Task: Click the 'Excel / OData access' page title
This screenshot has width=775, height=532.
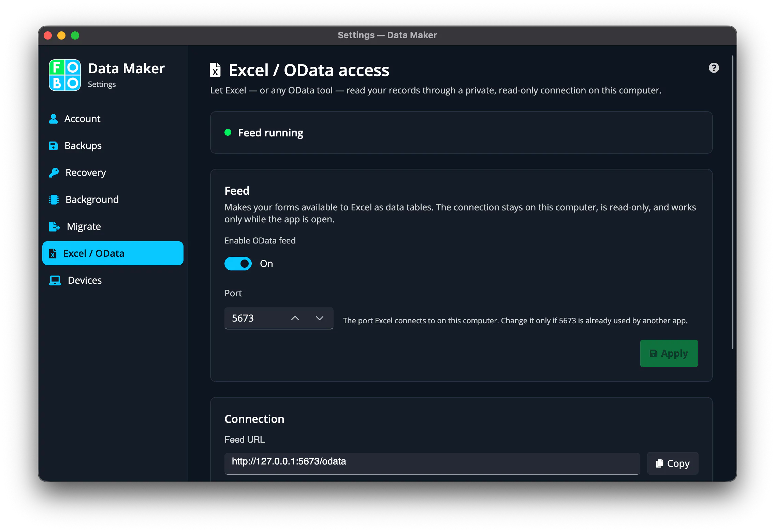Action: click(x=309, y=70)
